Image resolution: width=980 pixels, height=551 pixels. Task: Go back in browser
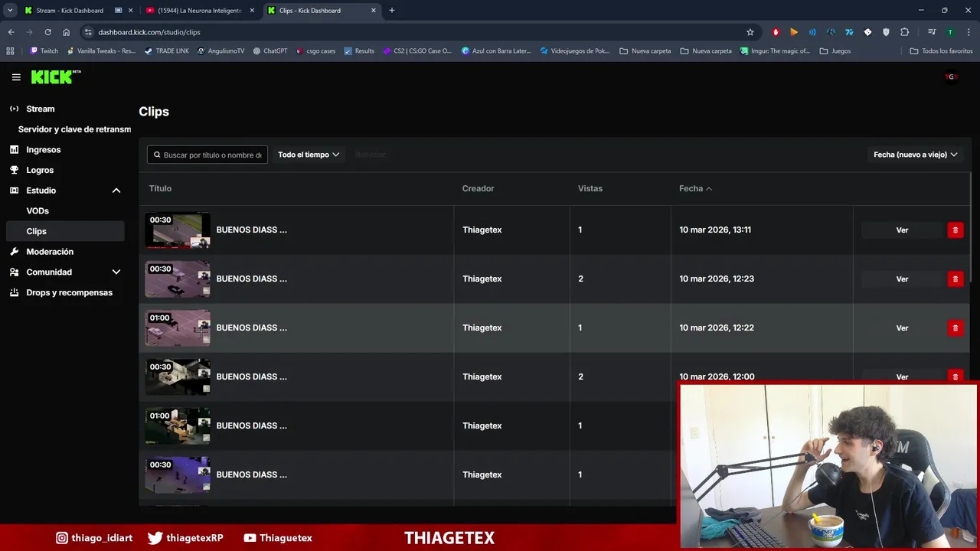(11, 32)
